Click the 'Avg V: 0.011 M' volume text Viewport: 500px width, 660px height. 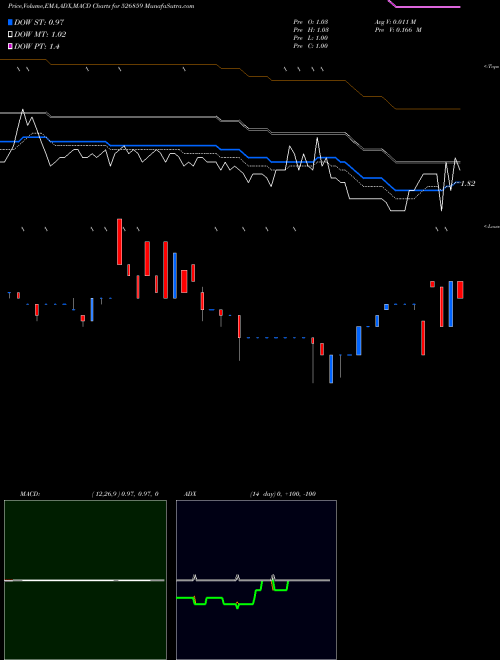point(396,21)
